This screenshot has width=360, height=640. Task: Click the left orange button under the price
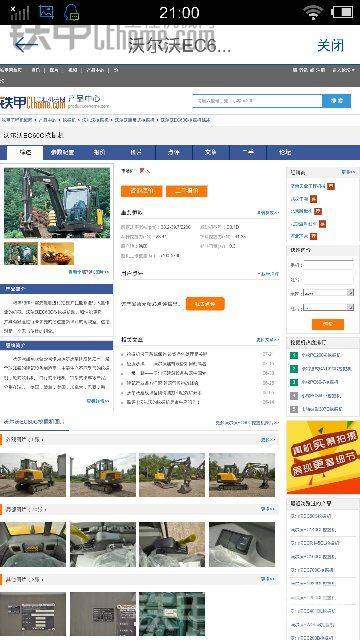[x=142, y=191]
